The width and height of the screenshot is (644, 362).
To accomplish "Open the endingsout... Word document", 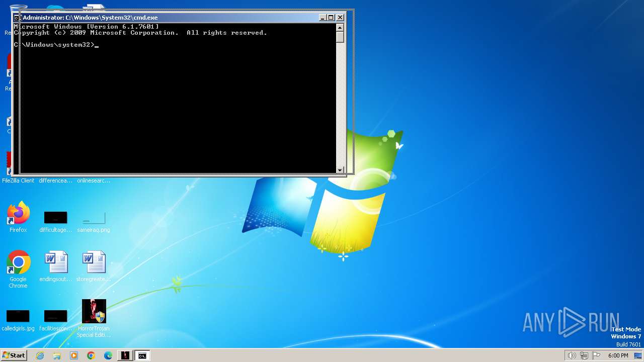I will tap(55, 266).
